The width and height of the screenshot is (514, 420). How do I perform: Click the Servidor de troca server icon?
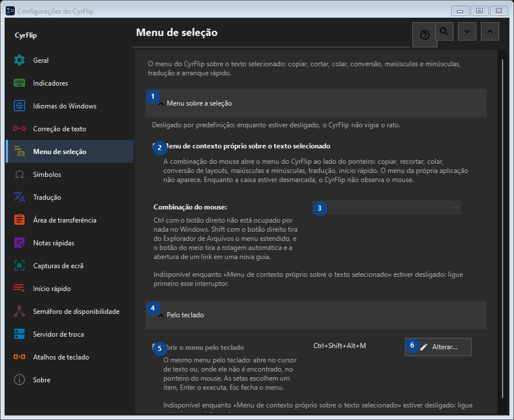(x=19, y=334)
